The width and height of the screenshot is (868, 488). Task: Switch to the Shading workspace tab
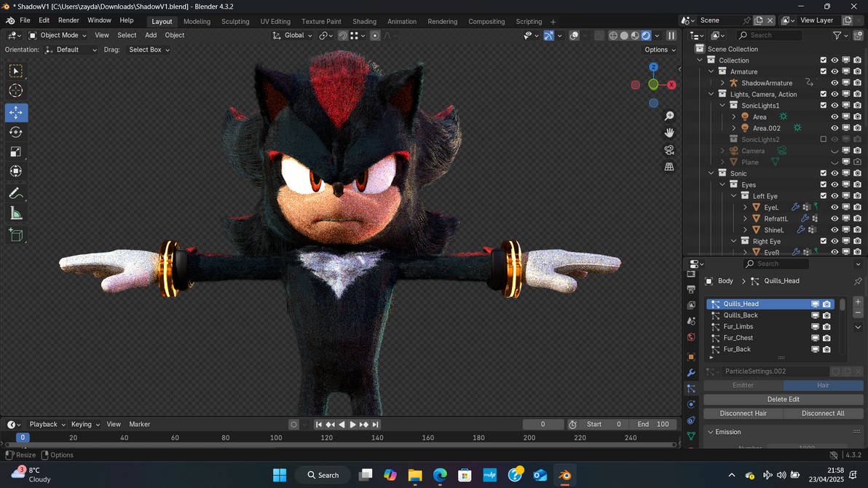point(364,21)
